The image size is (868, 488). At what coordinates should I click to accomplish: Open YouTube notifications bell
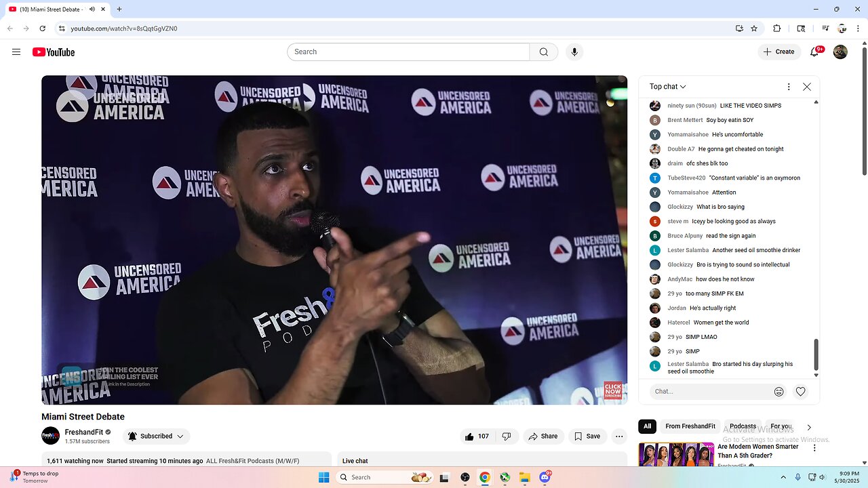pos(815,52)
